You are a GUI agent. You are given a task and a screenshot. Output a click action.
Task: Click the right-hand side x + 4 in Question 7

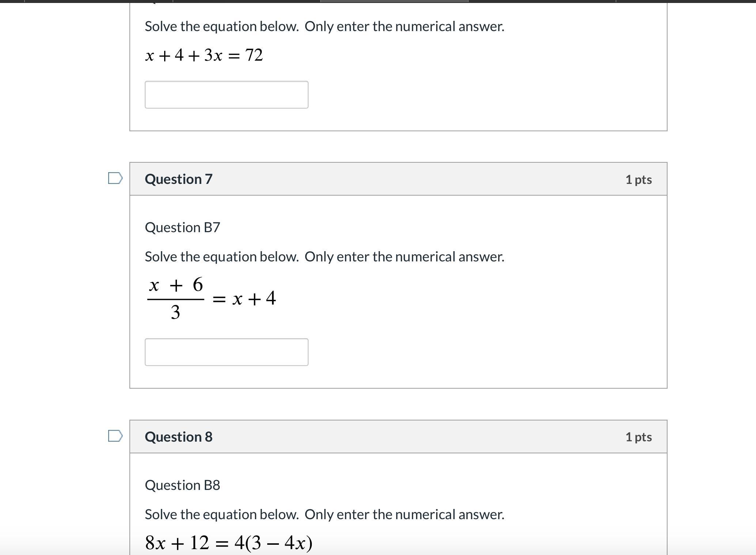click(x=254, y=299)
